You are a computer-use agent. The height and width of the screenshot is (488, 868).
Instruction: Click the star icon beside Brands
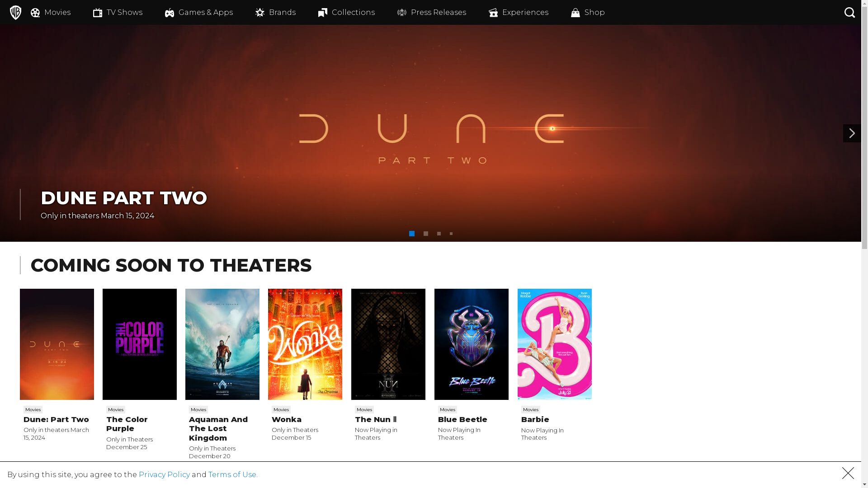tap(260, 13)
